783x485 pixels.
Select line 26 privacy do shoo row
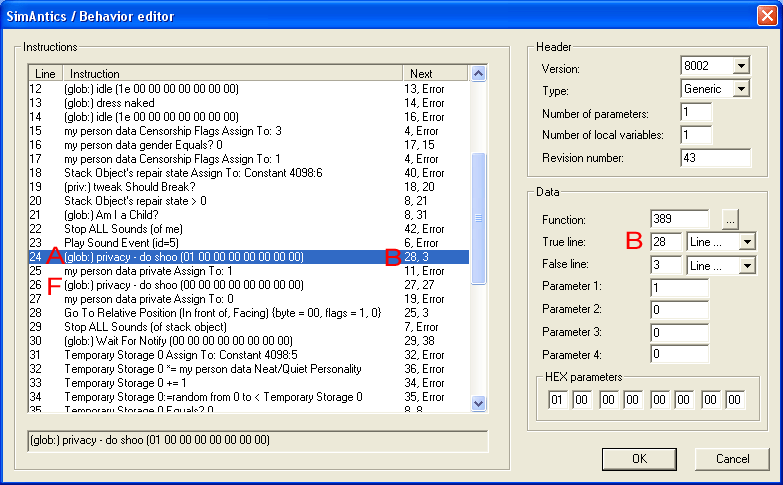point(249,285)
